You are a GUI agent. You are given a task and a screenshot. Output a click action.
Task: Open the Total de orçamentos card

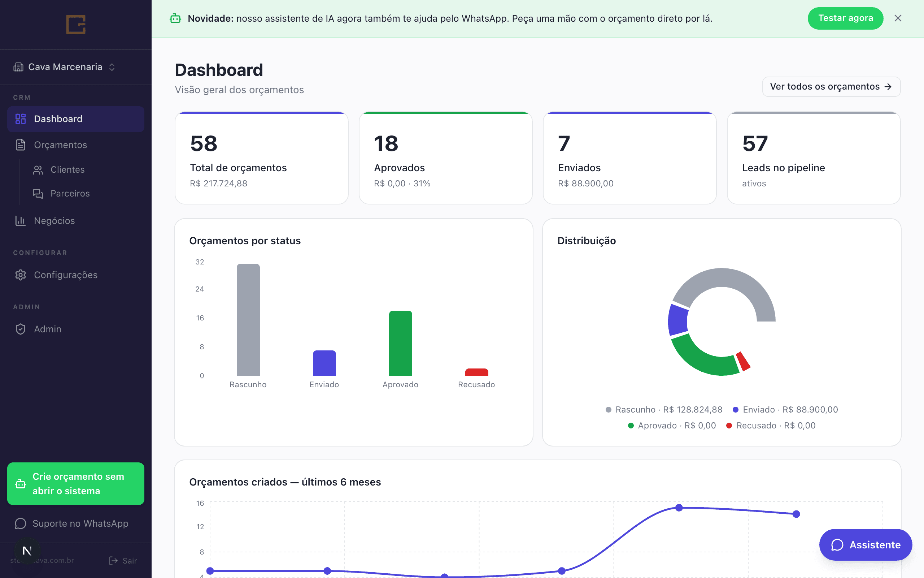tap(262, 158)
